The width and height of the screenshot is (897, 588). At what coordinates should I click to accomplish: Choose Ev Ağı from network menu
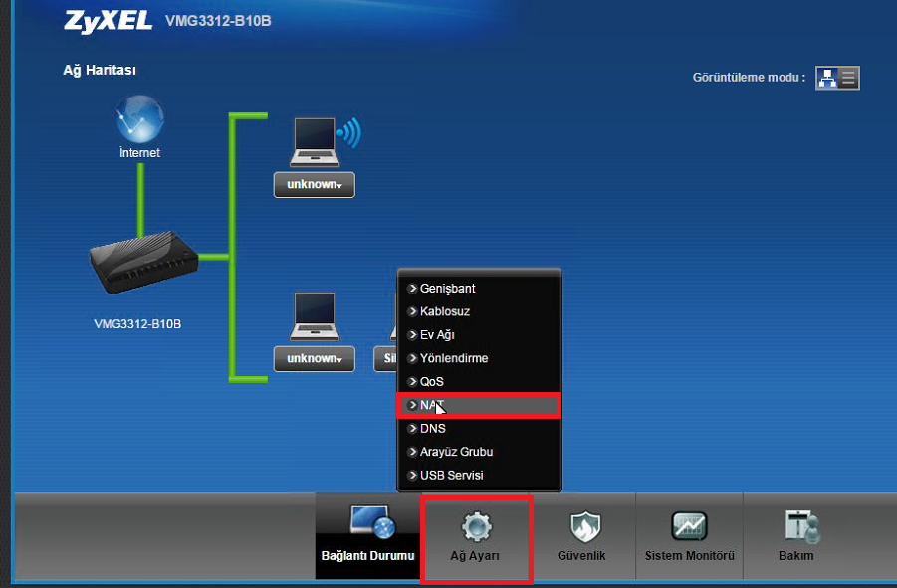pyautogui.click(x=480, y=335)
